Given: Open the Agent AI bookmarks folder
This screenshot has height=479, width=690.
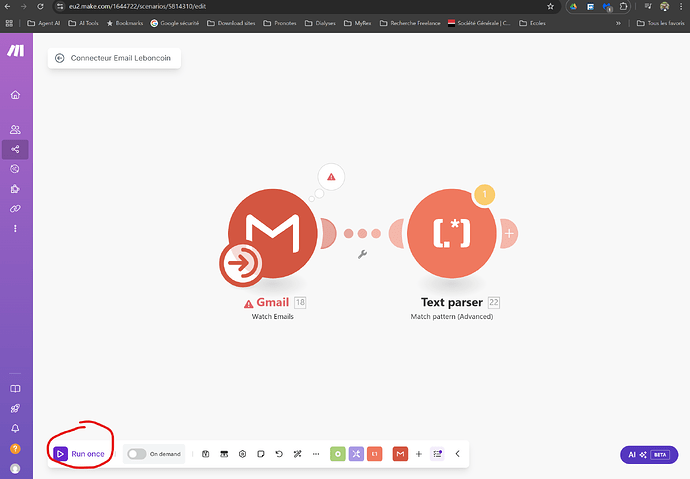Looking at the screenshot, I should point(44,23).
